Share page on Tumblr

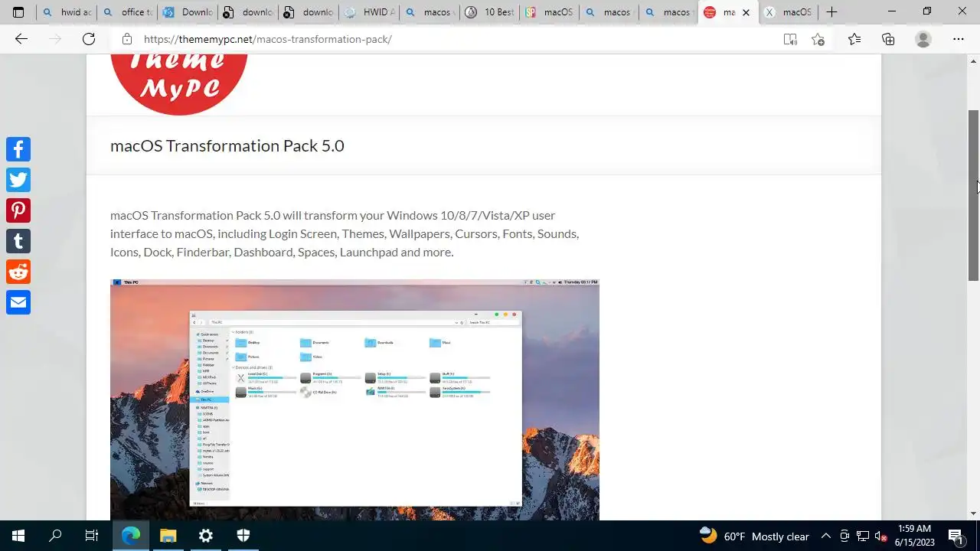pyautogui.click(x=18, y=241)
